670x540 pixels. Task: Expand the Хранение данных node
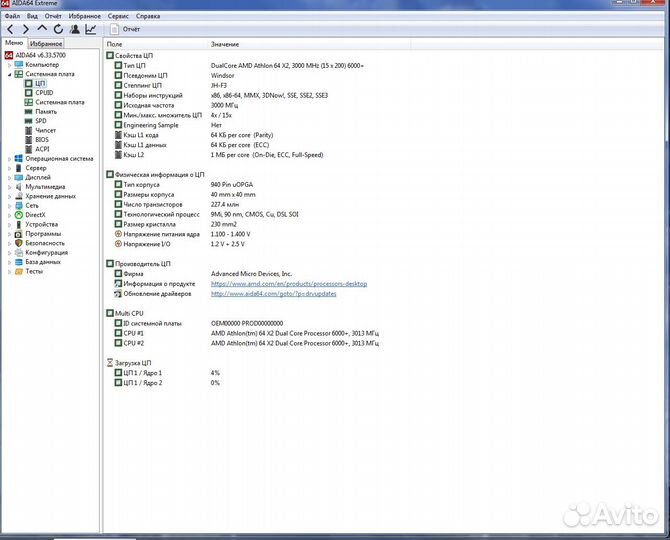point(10,196)
